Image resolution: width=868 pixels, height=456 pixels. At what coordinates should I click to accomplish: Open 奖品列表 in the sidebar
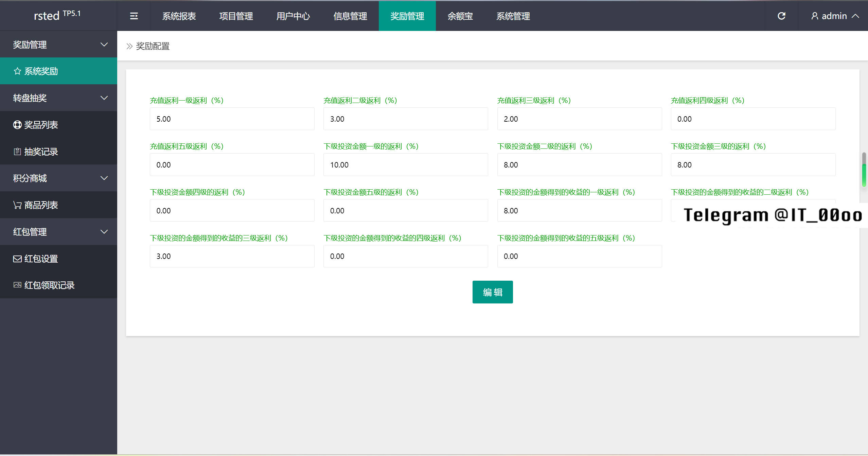click(58, 125)
